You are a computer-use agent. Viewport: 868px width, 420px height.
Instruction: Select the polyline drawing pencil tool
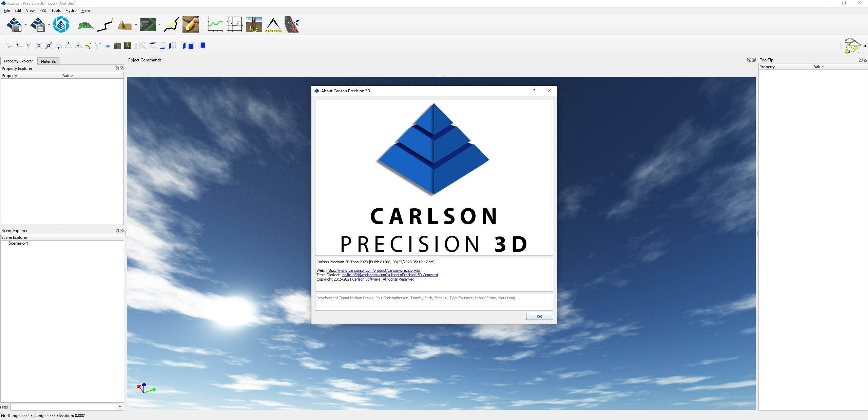pyautogui.click(x=105, y=25)
